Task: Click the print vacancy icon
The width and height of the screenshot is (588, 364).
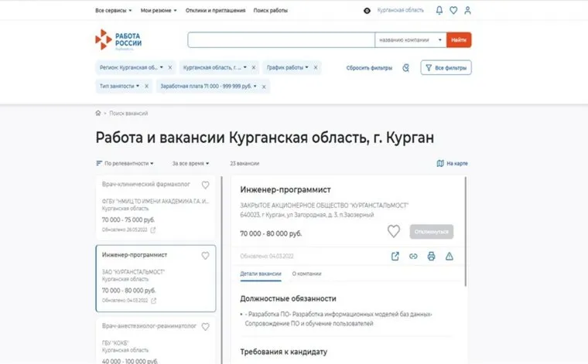Action: [431, 256]
